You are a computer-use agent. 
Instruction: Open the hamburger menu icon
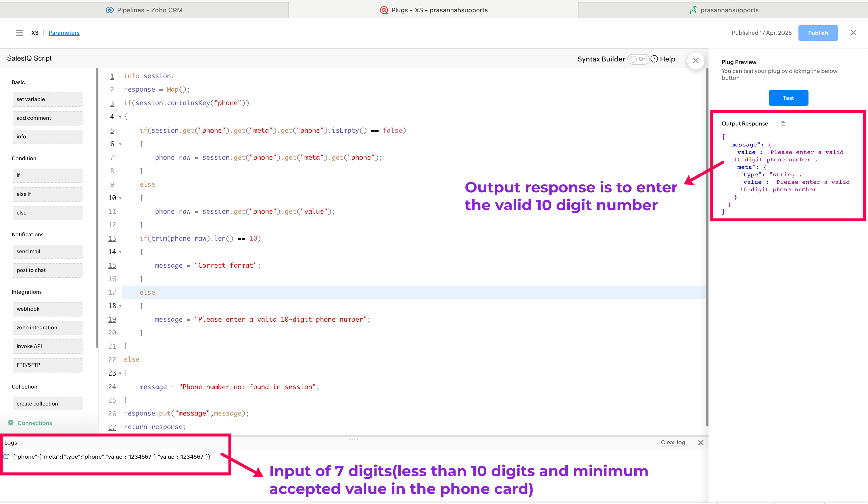pos(19,33)
